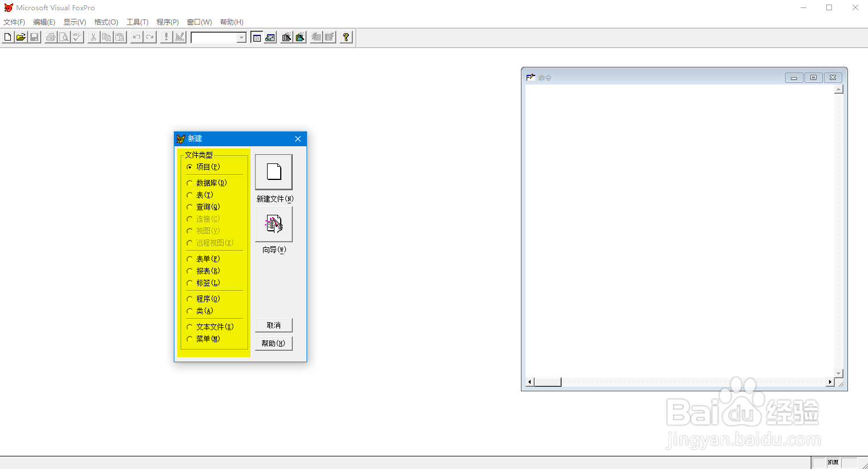868x469 pixels.
Task: Minimize the 命令 command window
Action: [x=794, y=78]
